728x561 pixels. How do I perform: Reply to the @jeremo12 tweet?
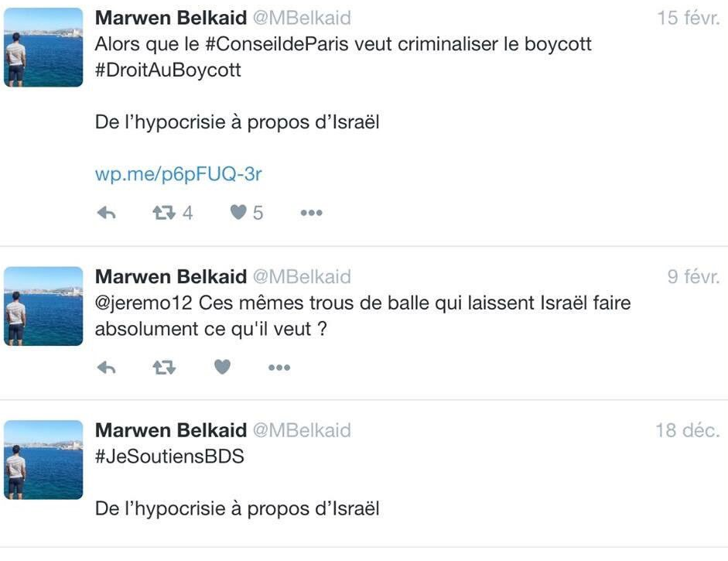coord(106,368)
